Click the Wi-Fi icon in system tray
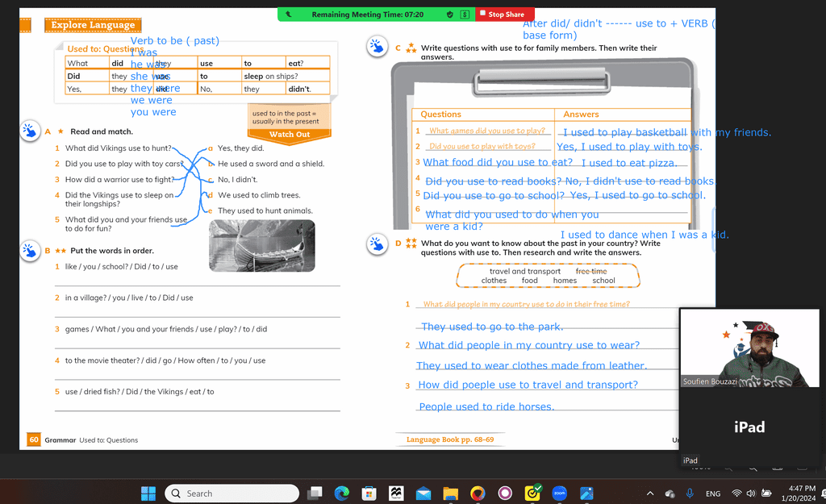The image size is (826, 504). pos(736,494)
